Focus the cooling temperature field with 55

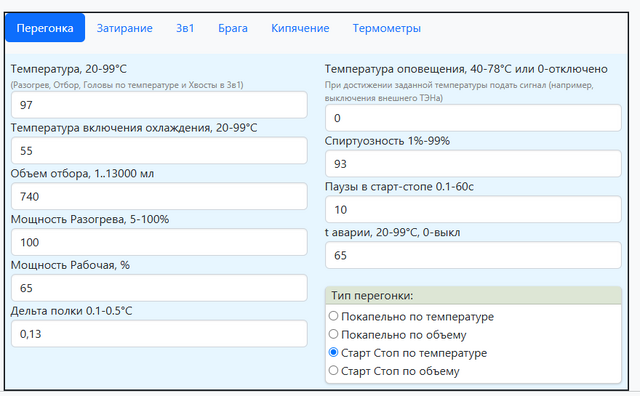159,151
